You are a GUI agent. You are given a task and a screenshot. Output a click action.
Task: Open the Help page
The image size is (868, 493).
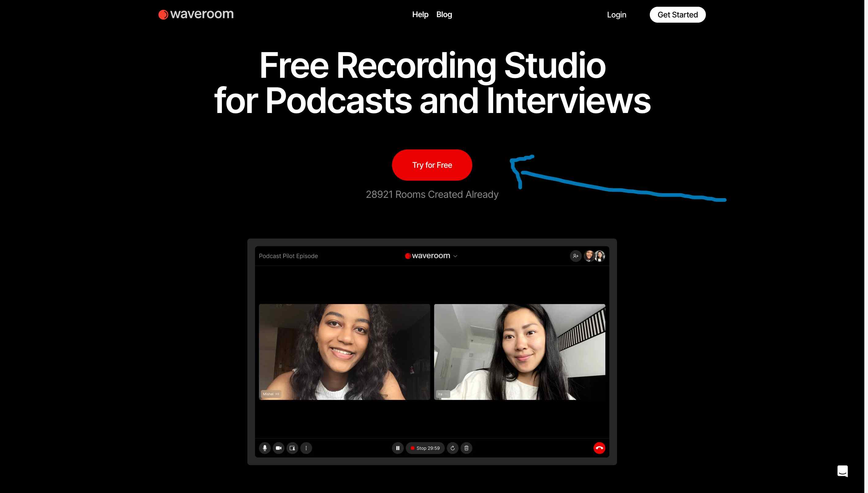point(420,15)
